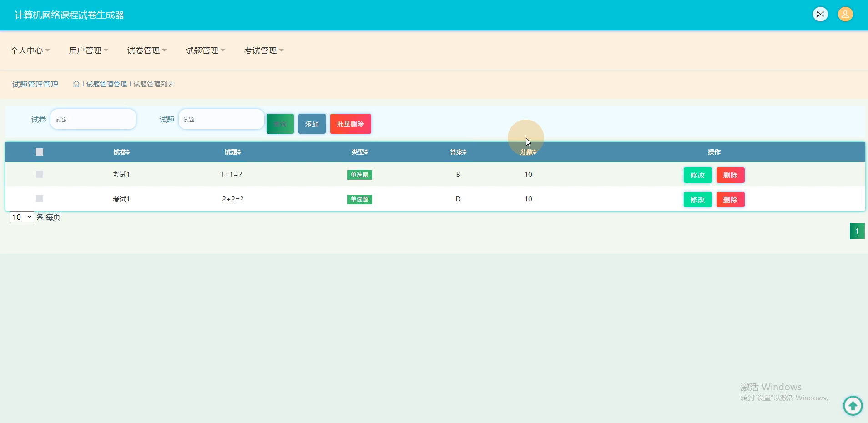The width and height of the screenshot is (868, 423).
Task: Click the app title 计算机网络课程试卷生成器
Action: click(69, 15)
